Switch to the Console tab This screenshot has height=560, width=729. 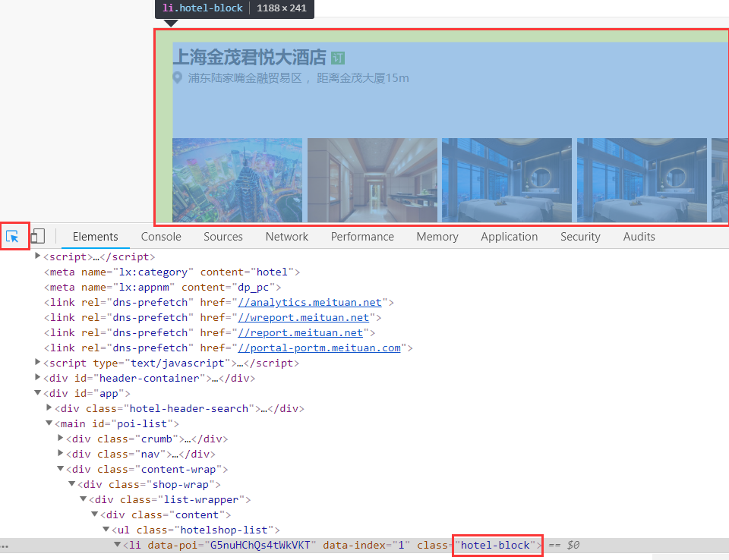[x=161, y=237]
